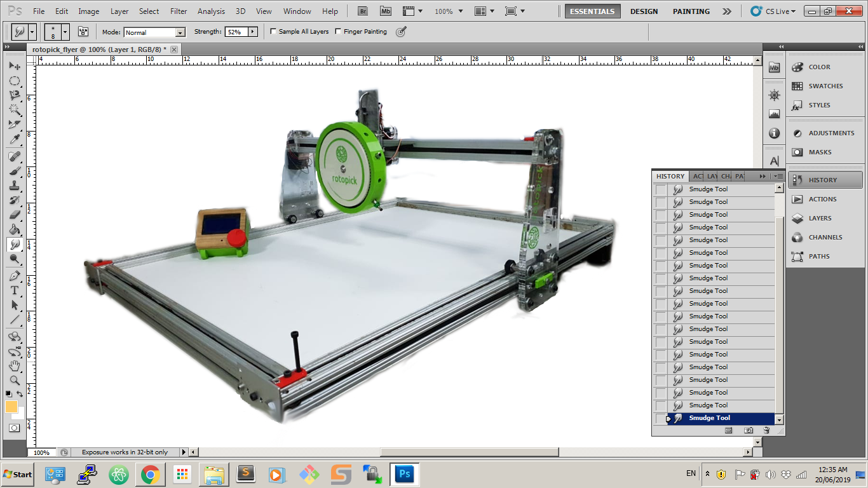The height and width of the screenshot is (488, 868).
Task: Click the background color swatch
Action: pos(20,414)
